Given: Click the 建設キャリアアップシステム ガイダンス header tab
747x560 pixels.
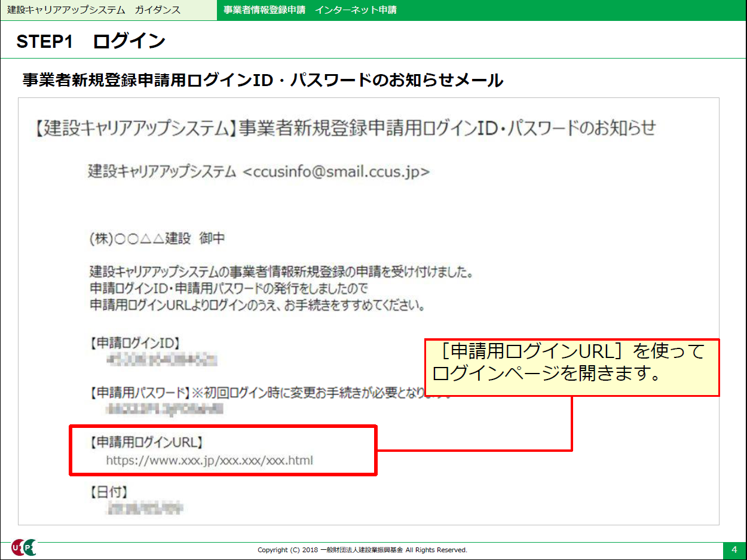Looking at the screenshot, I should click(108, 10).
